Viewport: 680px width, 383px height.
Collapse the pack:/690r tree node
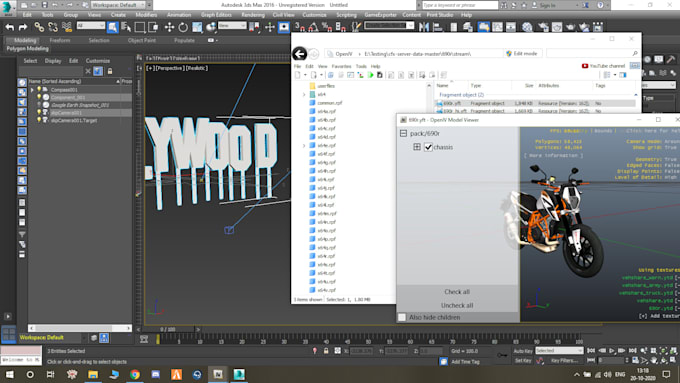(x=403, y=133)
